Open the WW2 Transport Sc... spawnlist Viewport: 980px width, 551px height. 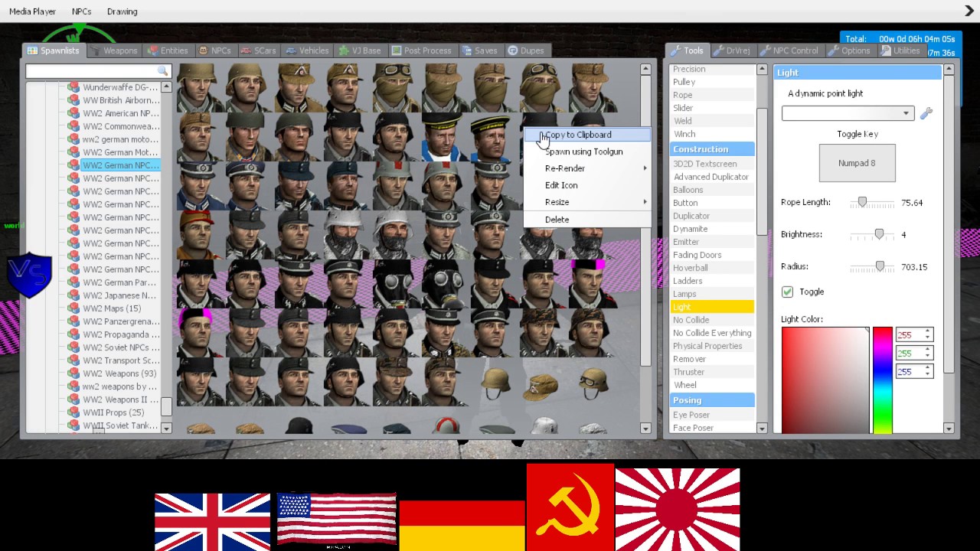pyautogui.click(x=121, y=360)
